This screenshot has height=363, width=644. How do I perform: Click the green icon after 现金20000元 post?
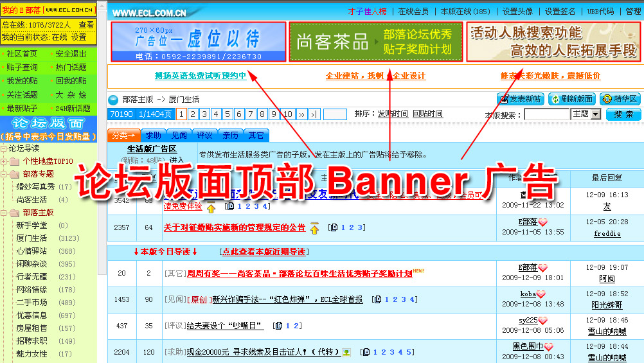(346, 352)
